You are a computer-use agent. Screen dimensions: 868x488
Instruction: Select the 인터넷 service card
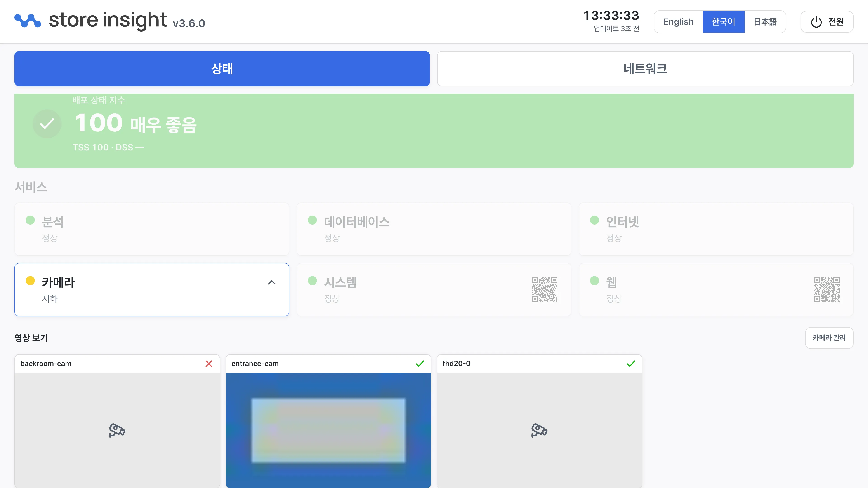(x=716, y=229)
